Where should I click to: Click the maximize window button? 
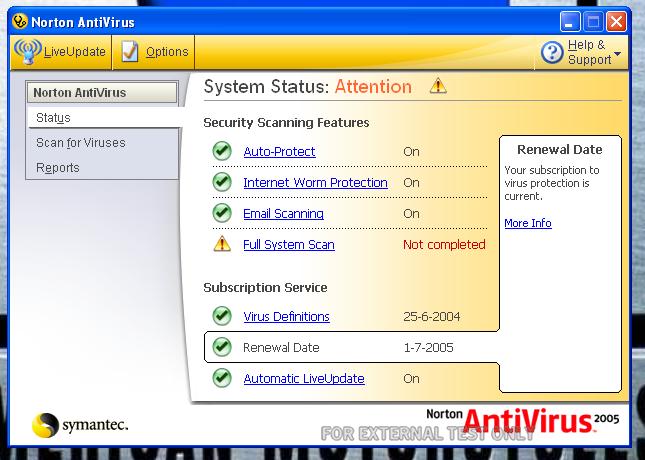[593, 21]
